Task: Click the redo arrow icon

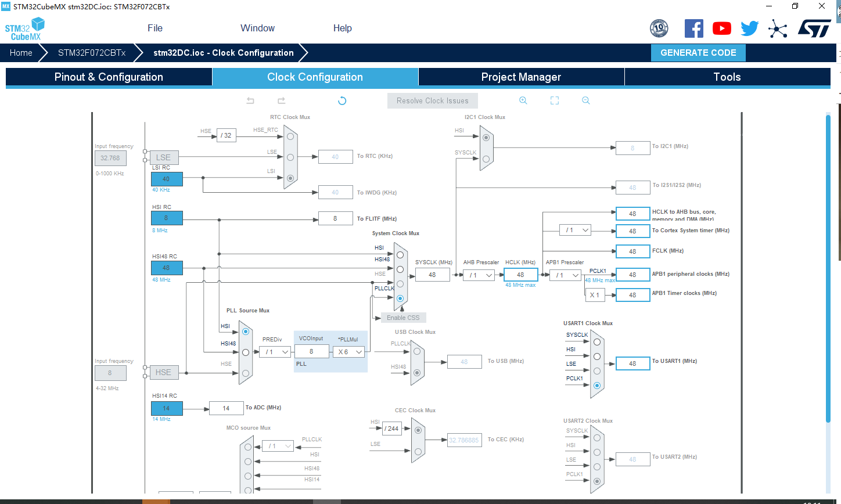Action: click(281, 100)
